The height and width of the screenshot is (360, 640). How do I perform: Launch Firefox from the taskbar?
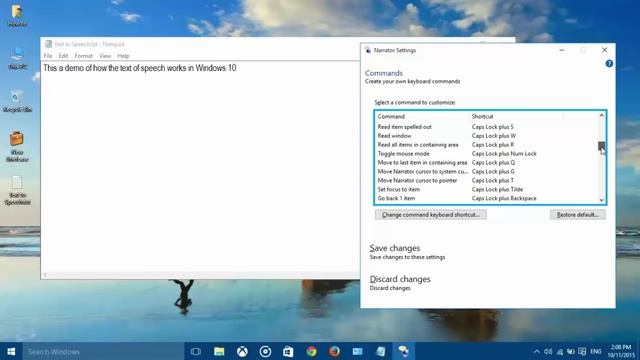(334, 351)
